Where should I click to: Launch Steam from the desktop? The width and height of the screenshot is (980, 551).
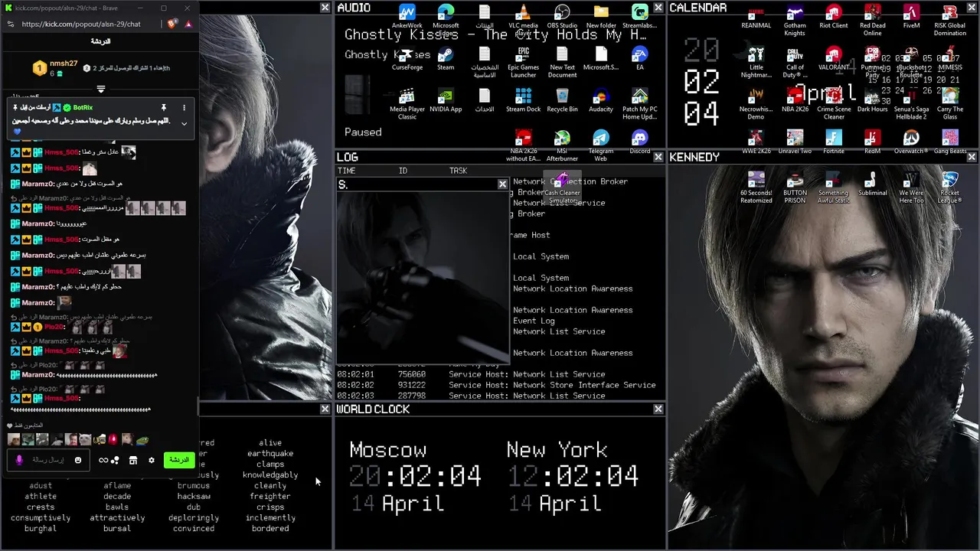coord(446,59)
